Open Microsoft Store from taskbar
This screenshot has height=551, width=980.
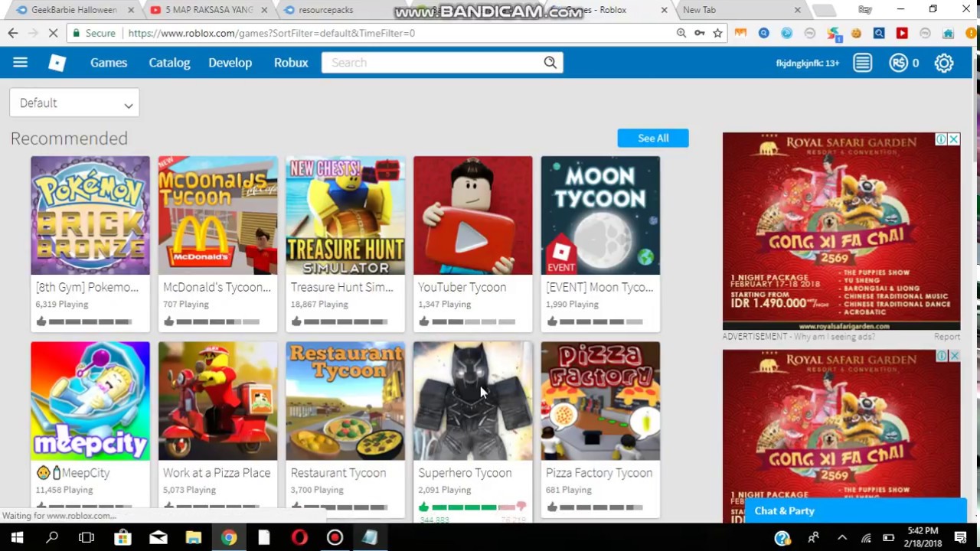pyautogui.click(x=122, y=537)
